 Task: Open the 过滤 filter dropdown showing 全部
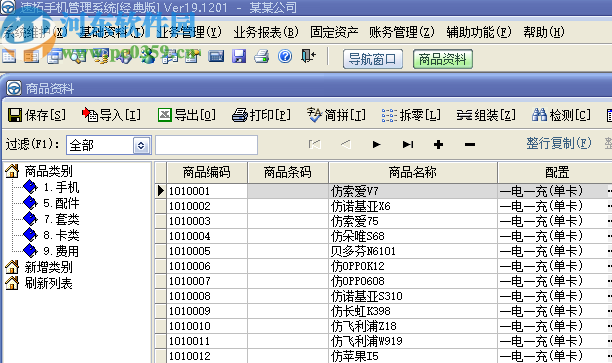tap(109, 145)
